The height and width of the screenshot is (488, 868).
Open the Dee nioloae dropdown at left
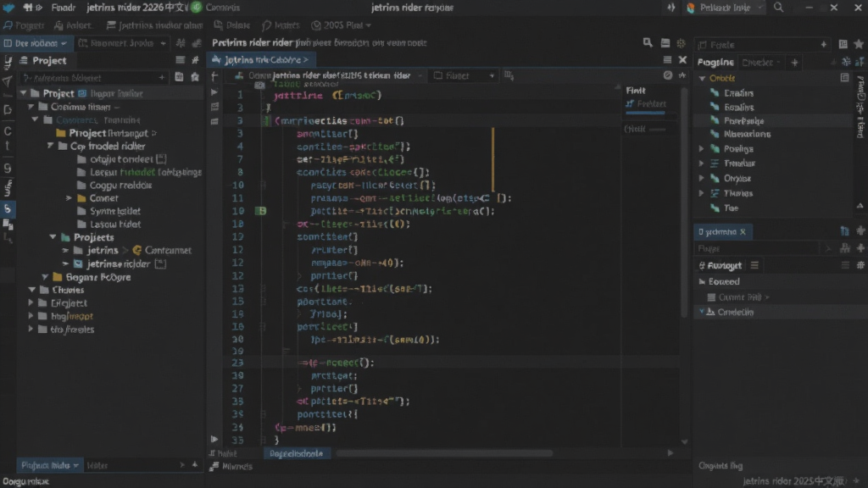coord(36,43)
